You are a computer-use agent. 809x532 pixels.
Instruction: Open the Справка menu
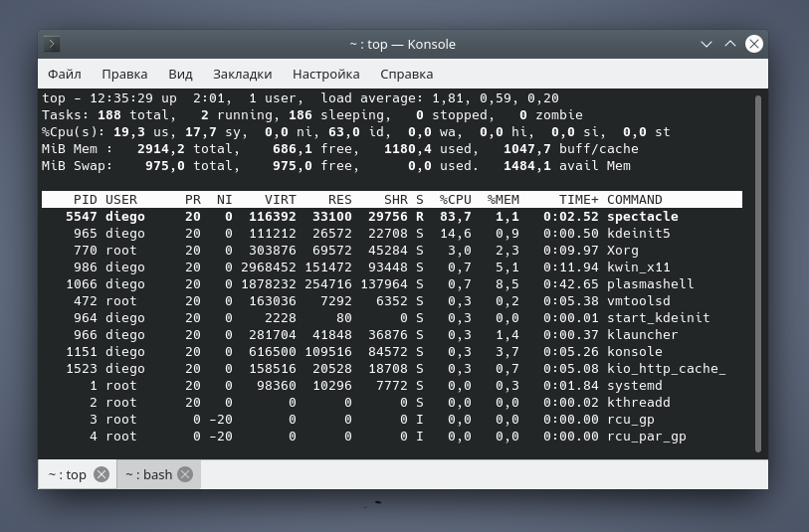(406, 74)
